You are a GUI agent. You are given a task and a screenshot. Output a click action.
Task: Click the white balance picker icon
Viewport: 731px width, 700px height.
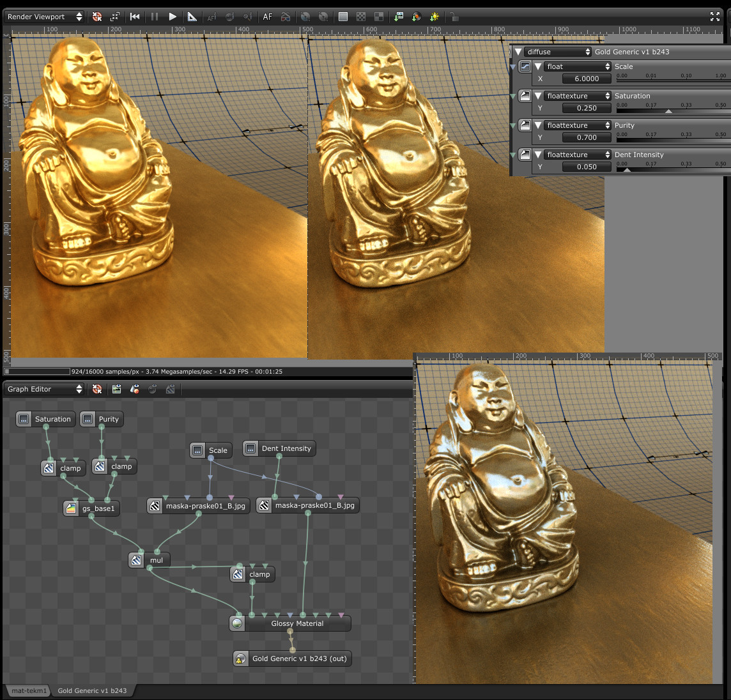pos(248,17)
